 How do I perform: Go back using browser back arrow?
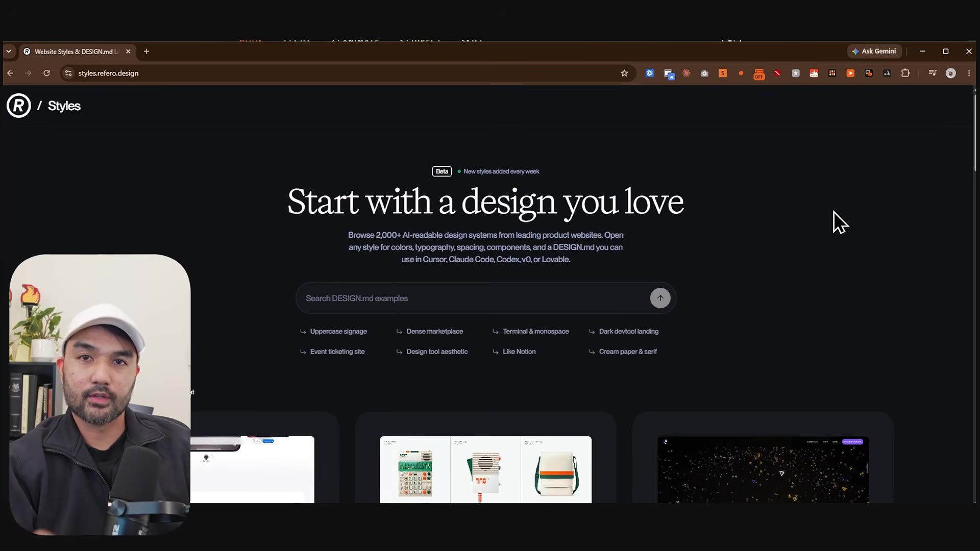point(10,73)
